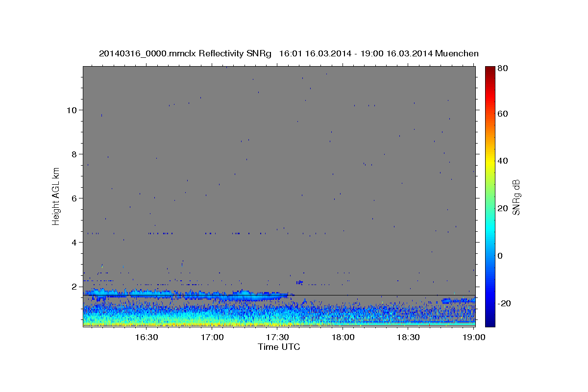Image resolution: width=588 pixels, height=392 pixels.
Task: Click the height tick label 2
Action: pos(74,287)
